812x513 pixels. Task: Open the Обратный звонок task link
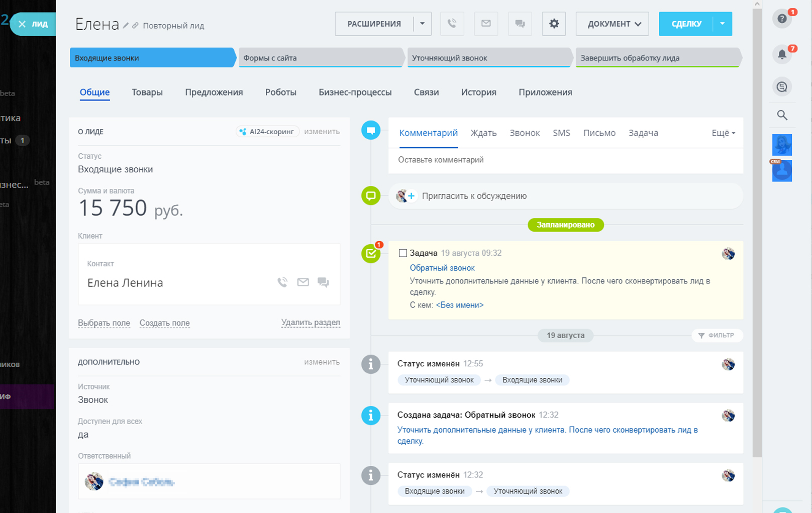point(442,268)
